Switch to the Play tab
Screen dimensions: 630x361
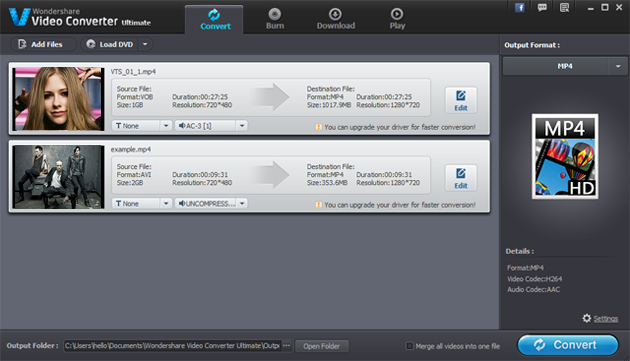click(397, 19)
